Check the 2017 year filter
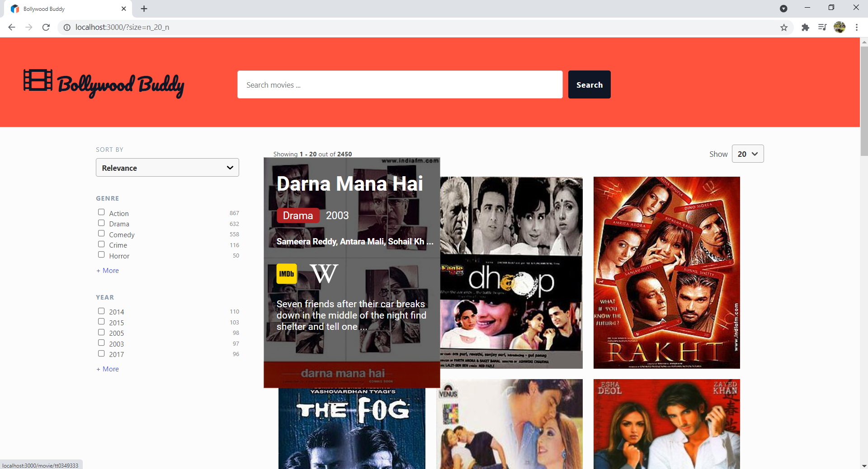Screen dimensions: 868x469 coord(101,353)
